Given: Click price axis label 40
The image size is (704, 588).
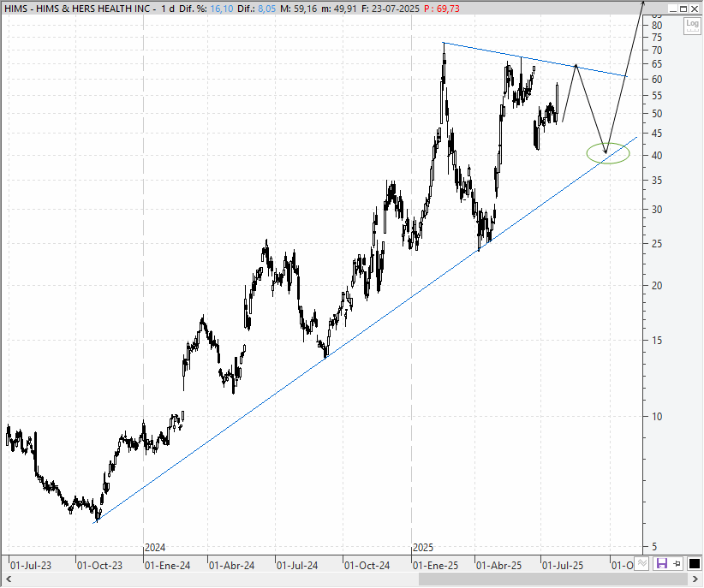Looking at the screenshot, I should [x=657, y=155].
